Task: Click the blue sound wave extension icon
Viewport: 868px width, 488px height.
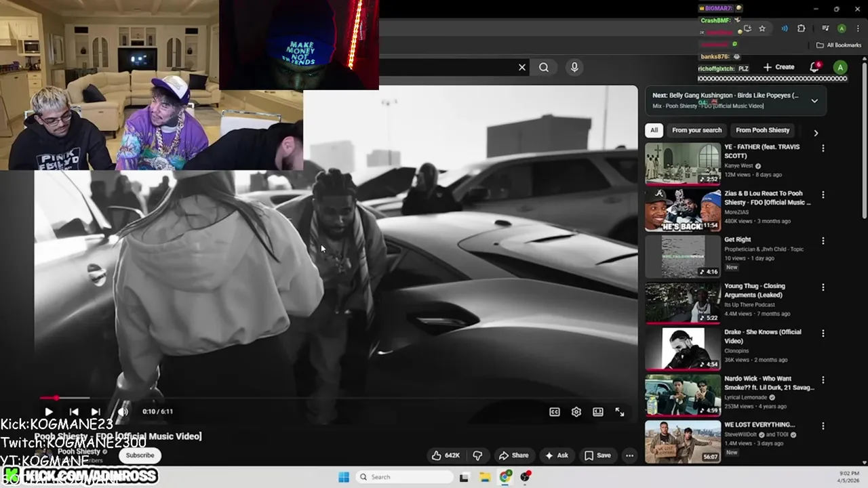Action: click(x=785, y=28)
